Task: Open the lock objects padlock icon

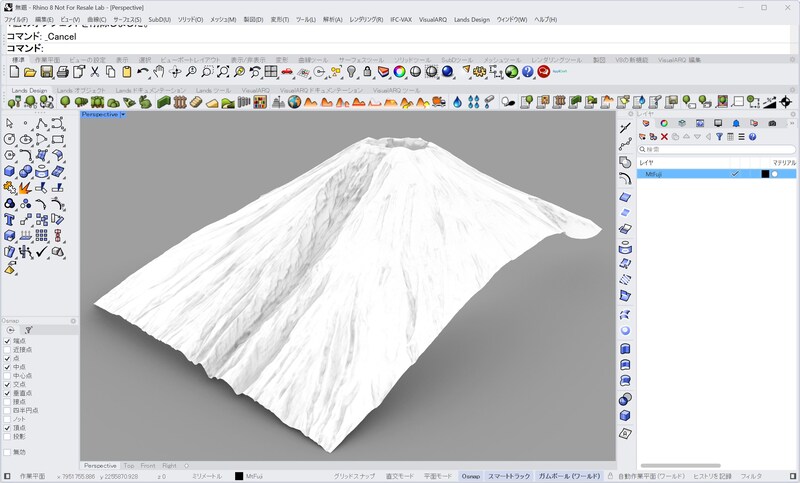Action: pos(367,72)
